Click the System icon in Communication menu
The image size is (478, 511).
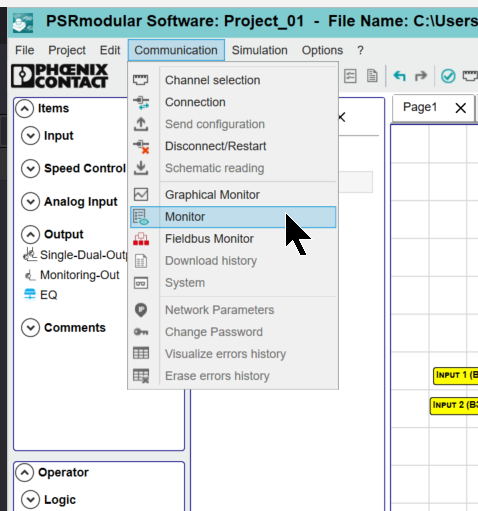pyautogui.click(x=141, y=283)
